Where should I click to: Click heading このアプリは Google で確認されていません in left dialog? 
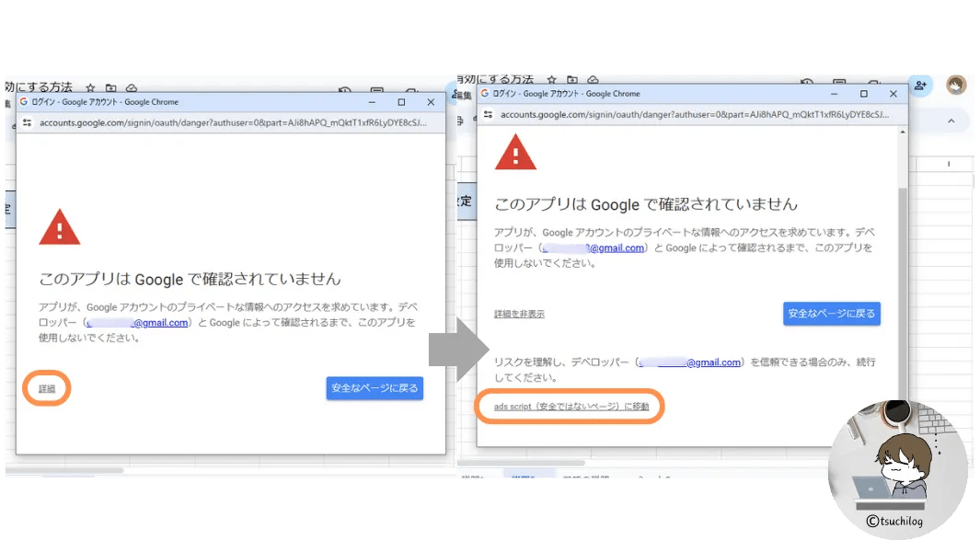(x=190, y=279)
